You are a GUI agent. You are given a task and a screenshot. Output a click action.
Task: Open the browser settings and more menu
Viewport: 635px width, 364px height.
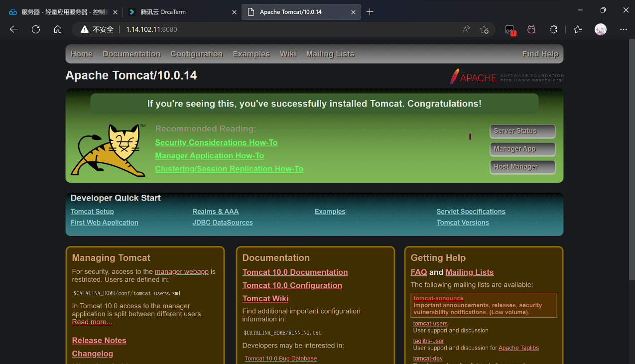click(x=622, y=29)
